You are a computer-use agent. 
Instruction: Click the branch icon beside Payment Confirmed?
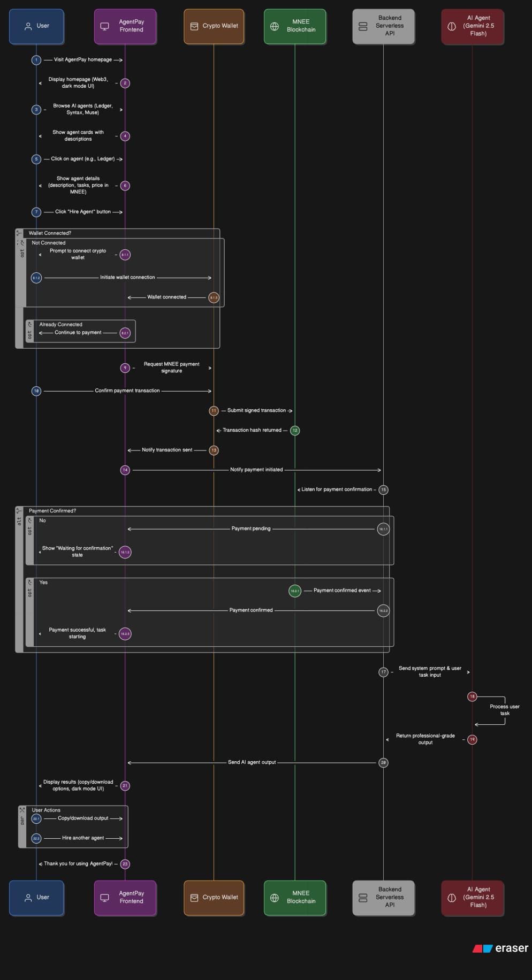click(x=19, y=511)
